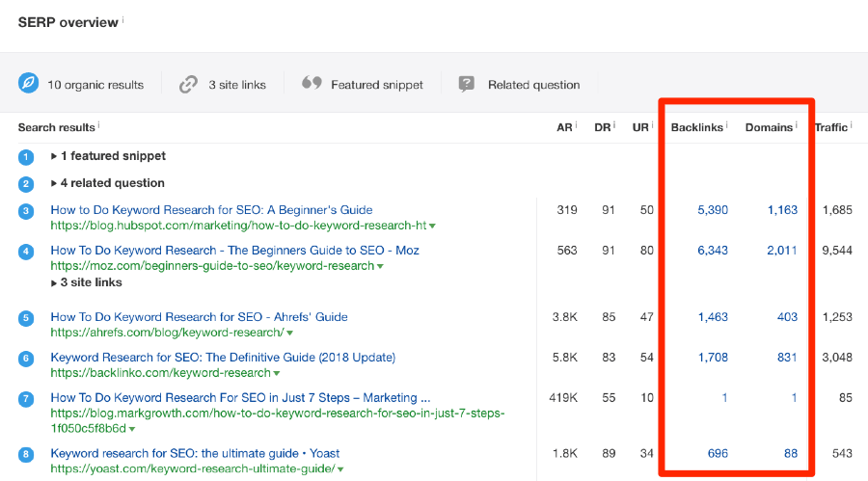This screenshot has width=868, height=481.
Task: Click position badge number 1
Action: [26, 157]
